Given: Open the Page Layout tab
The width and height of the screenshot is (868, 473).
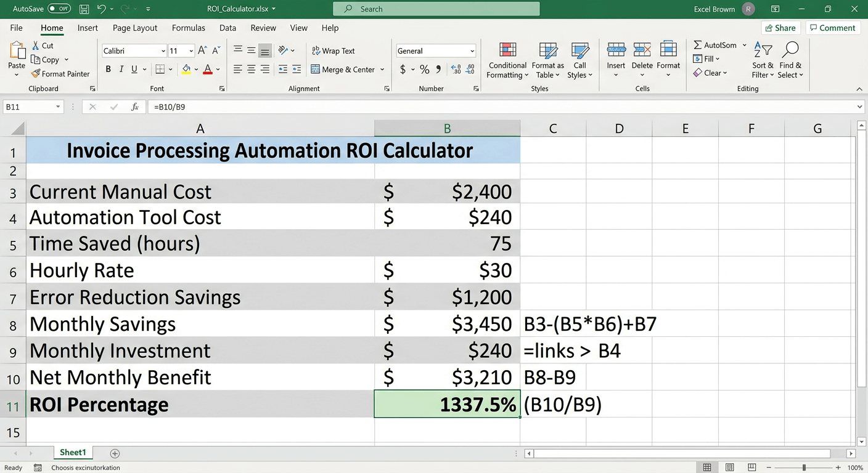Looking at the screenshot, I should (x=135, y=28).
